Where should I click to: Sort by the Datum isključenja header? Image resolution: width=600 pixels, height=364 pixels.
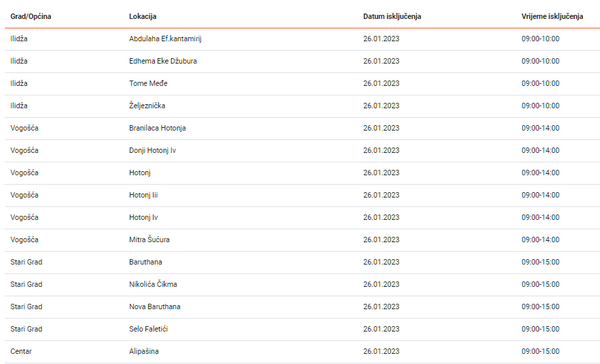tap(392, 16)
